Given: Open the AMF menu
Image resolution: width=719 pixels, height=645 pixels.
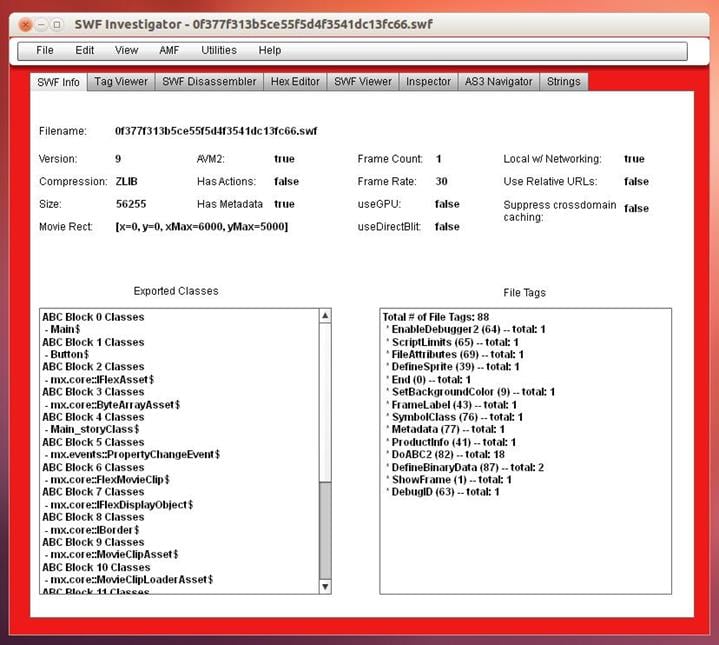Looking at the screenshot, I should coord(169,50).
